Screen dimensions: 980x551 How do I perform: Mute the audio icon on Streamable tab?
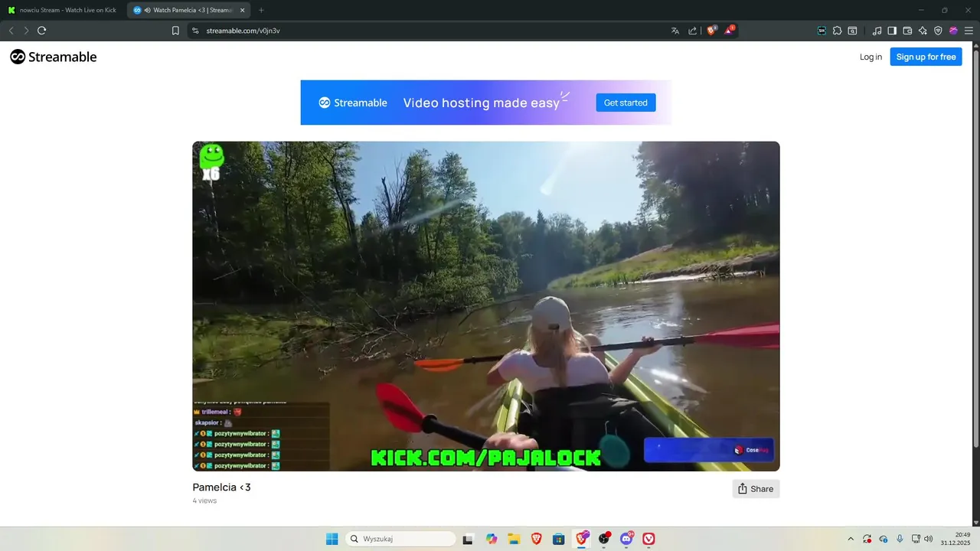[147, 10]
